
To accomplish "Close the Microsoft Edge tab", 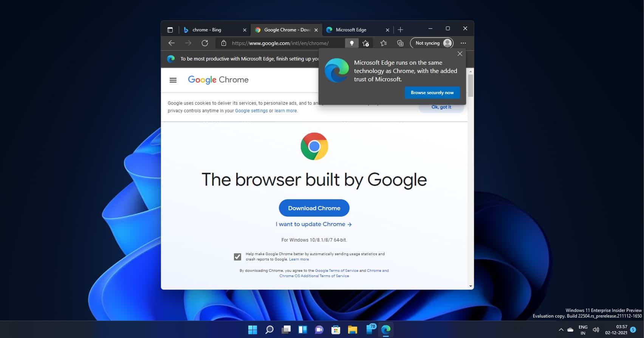I will tap(387, 30).
